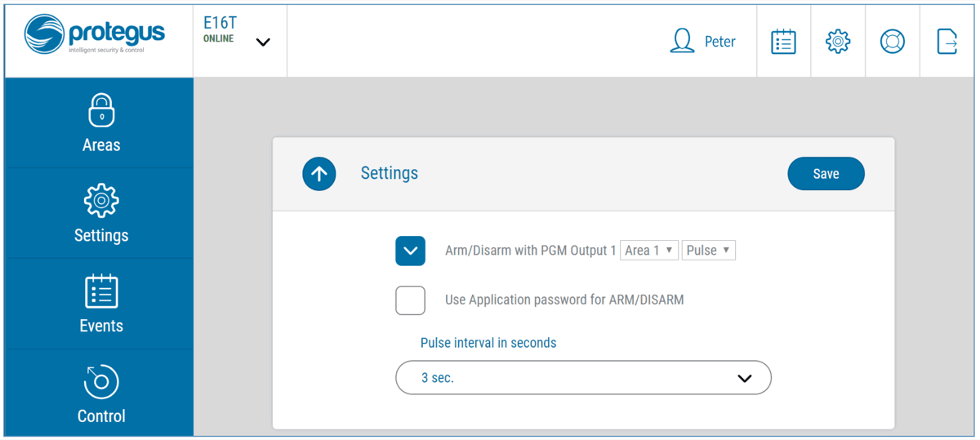
Task: Disable Arm/Disarm with PGM Output checkbox
Action: point(410,251)
